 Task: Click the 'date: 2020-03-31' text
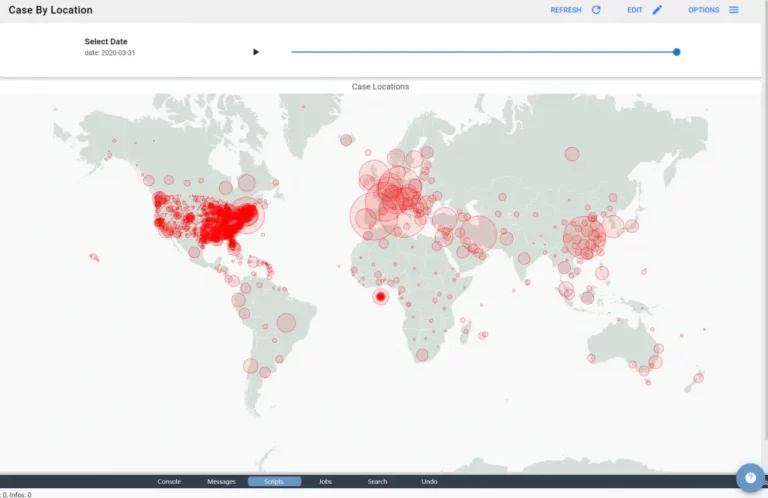(x=110, y=52)
